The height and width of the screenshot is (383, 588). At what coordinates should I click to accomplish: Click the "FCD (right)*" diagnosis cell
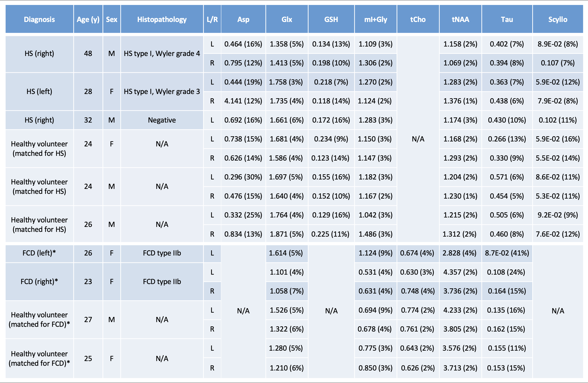coord(39,281)
